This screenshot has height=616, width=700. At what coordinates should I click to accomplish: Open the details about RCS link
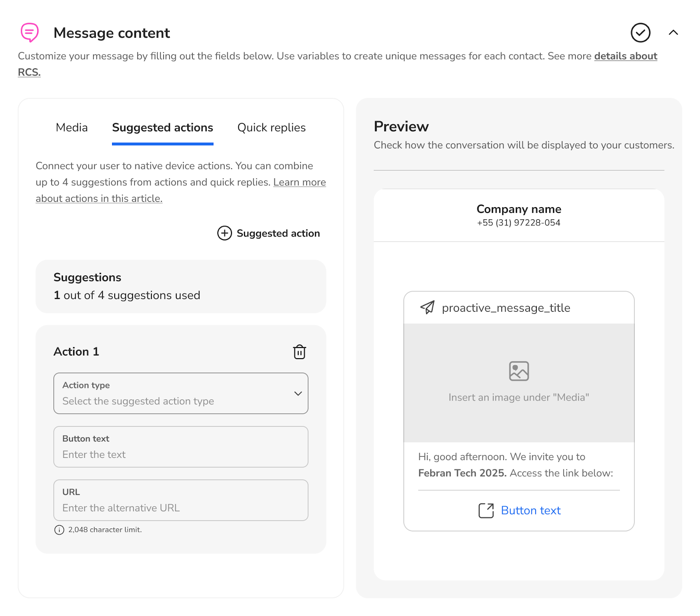tap(625, 56)
